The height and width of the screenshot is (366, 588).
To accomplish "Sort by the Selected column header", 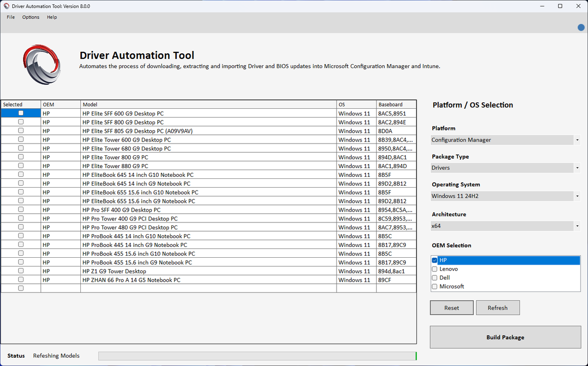I will (x=21, y=104).
